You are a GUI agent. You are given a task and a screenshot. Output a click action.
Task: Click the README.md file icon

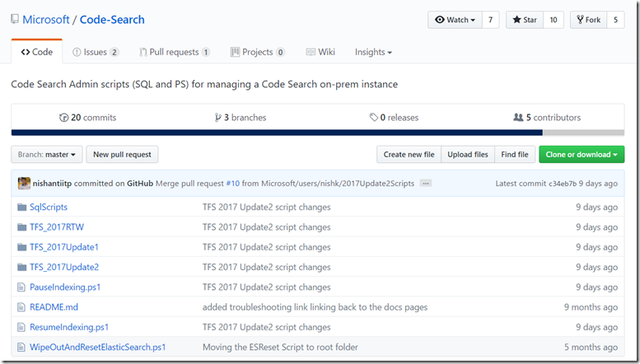point(21,307)
